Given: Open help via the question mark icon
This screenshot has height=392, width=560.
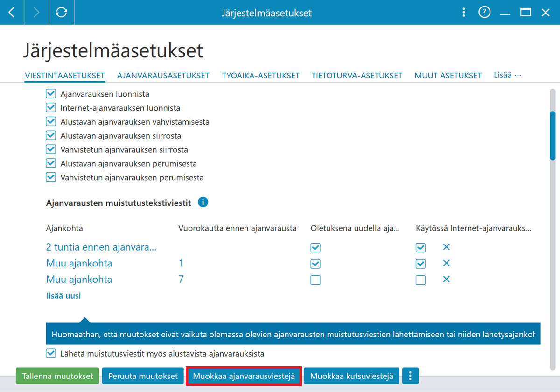Looking at the screenshot, I should point(484,13).
